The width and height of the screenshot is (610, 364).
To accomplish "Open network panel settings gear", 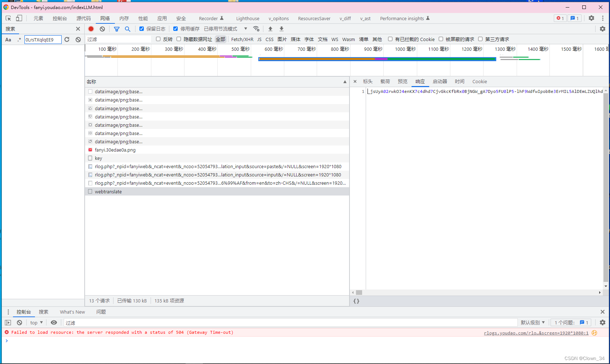I will (x=602, y=29).
